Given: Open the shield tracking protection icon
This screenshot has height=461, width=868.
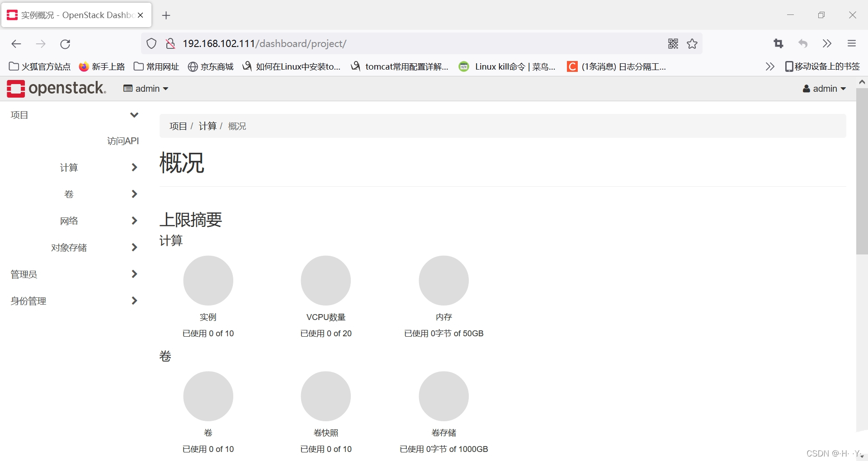Looking at the screenshot, I should pos(151,43).
